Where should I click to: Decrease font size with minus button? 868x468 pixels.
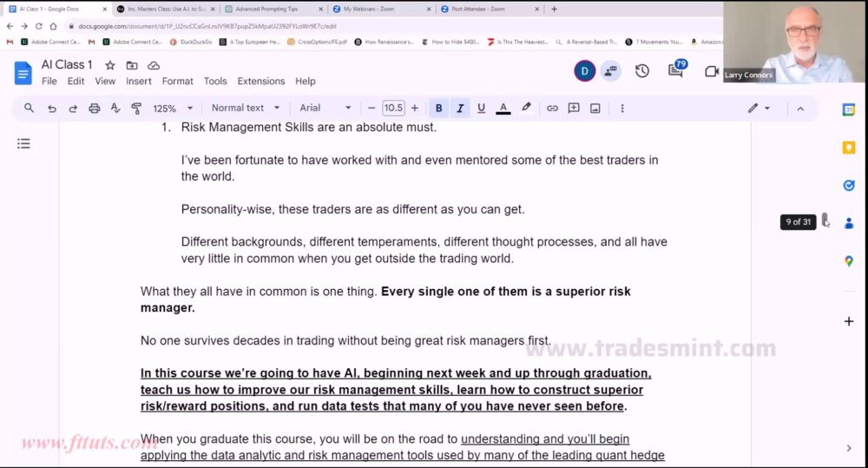click(372, 108)
